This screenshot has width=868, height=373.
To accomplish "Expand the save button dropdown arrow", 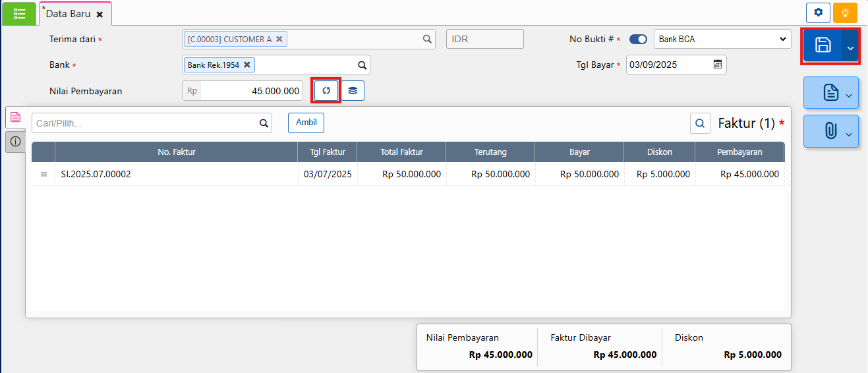I will pos(850,47).
